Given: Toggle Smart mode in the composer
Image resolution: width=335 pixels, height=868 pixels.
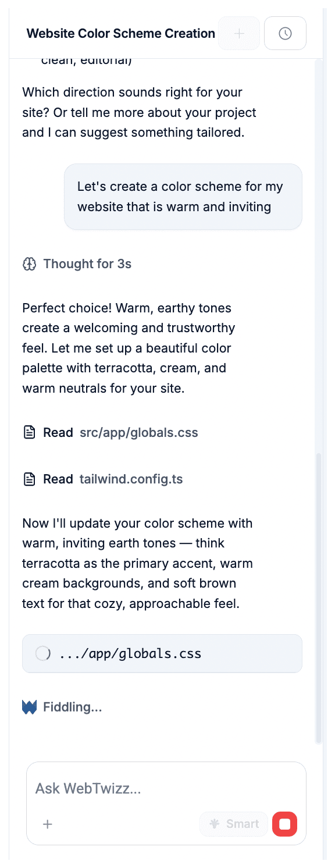Looking at the screenshot, I should point(233,824).
